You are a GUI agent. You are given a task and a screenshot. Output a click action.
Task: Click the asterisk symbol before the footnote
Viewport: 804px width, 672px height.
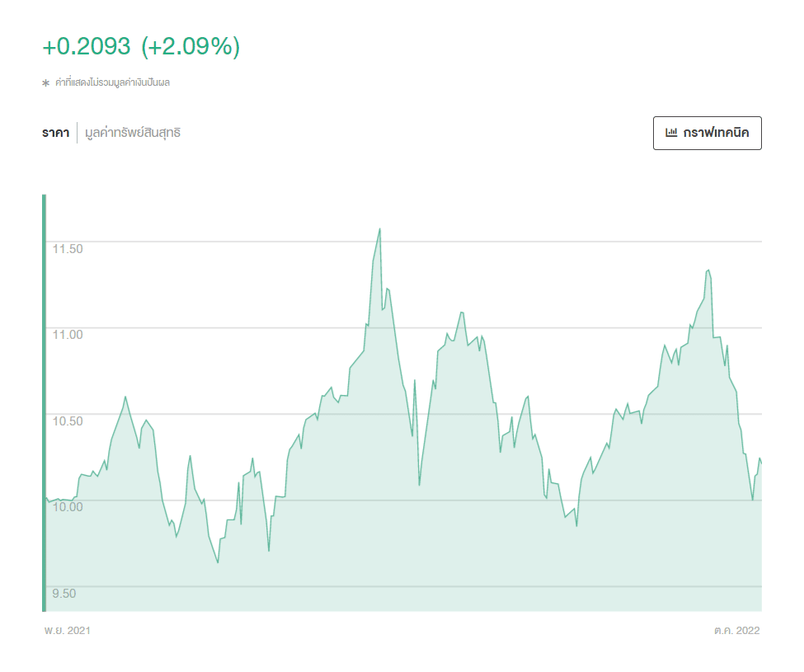coord(46,83)
